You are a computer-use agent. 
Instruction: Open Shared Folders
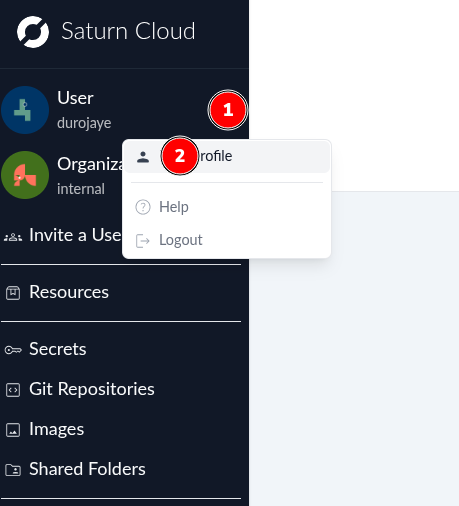tap(87, 469)
